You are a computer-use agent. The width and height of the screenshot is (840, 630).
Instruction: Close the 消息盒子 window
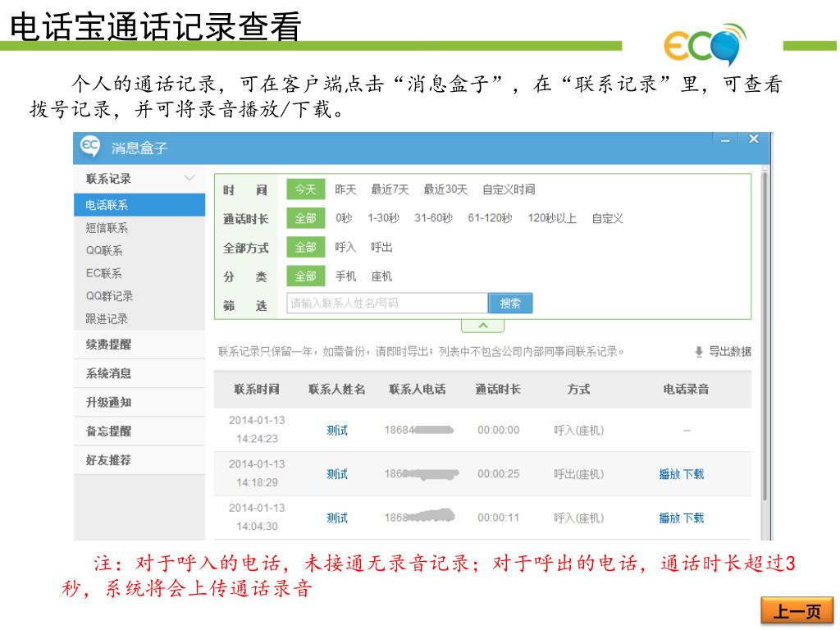coord(754,139)
